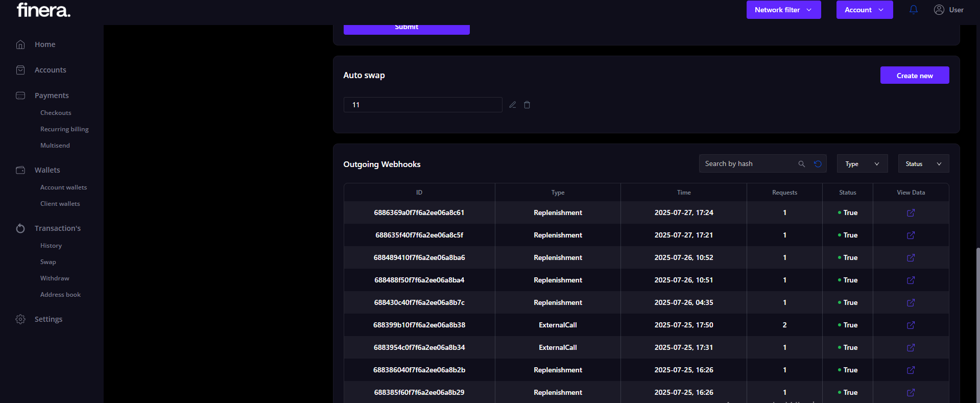Go to Checkouts in the sidebar
The height and width of the screenshot is (403, 980).
point(56,113)
